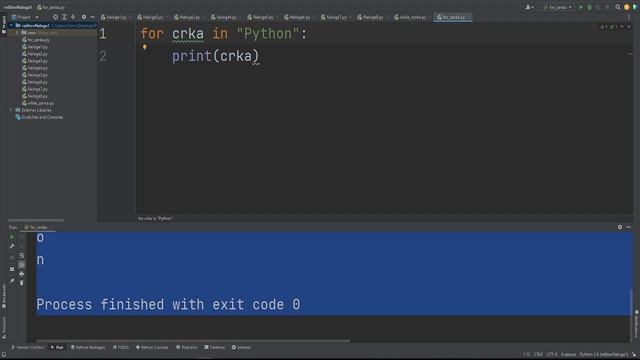Minimize the Run tool window
Image resolution: width=640 pixels, height=360 pixels.
coord(629,227)
